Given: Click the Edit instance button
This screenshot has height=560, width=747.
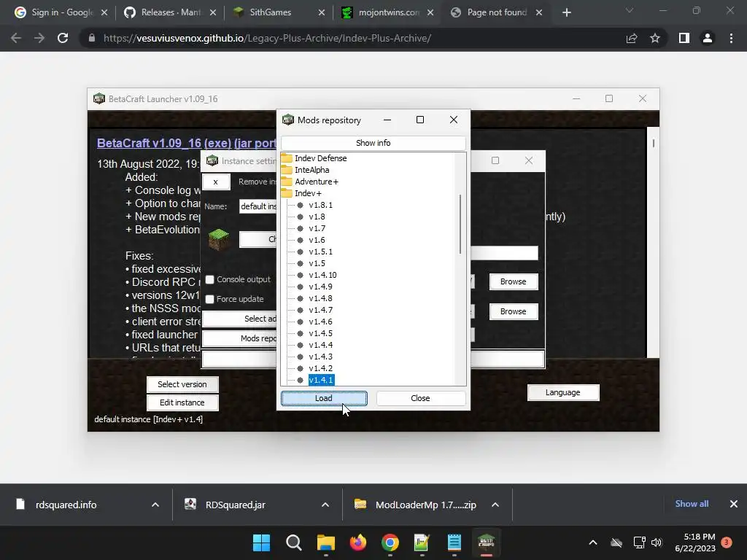Looking at the screenshot, I should point(182,402).
